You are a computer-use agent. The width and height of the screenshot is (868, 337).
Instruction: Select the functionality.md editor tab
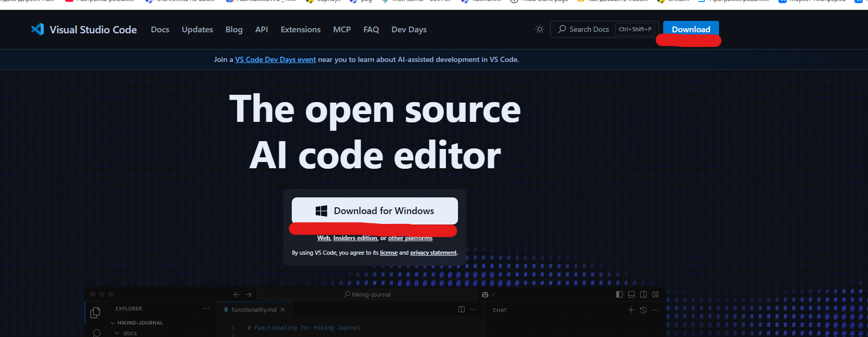[254, 309]
